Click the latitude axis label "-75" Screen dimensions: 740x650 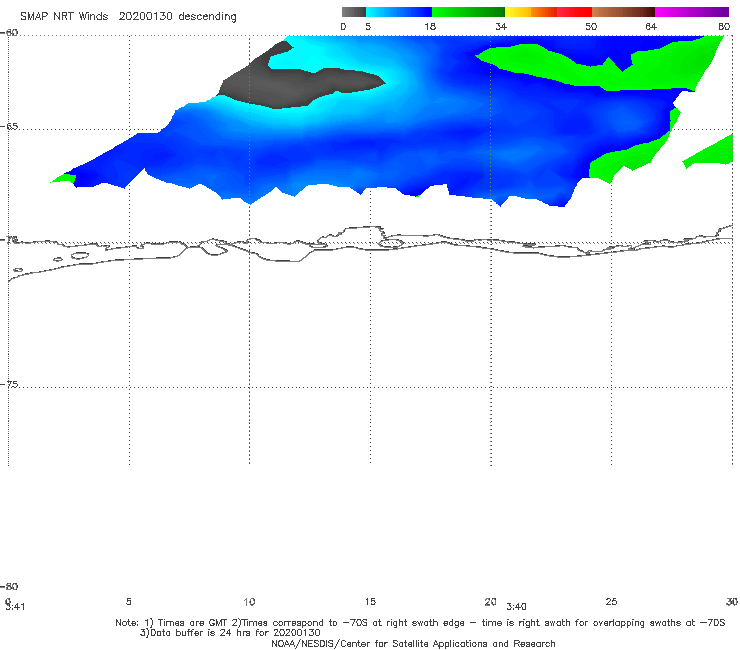[x=9, y=385]
